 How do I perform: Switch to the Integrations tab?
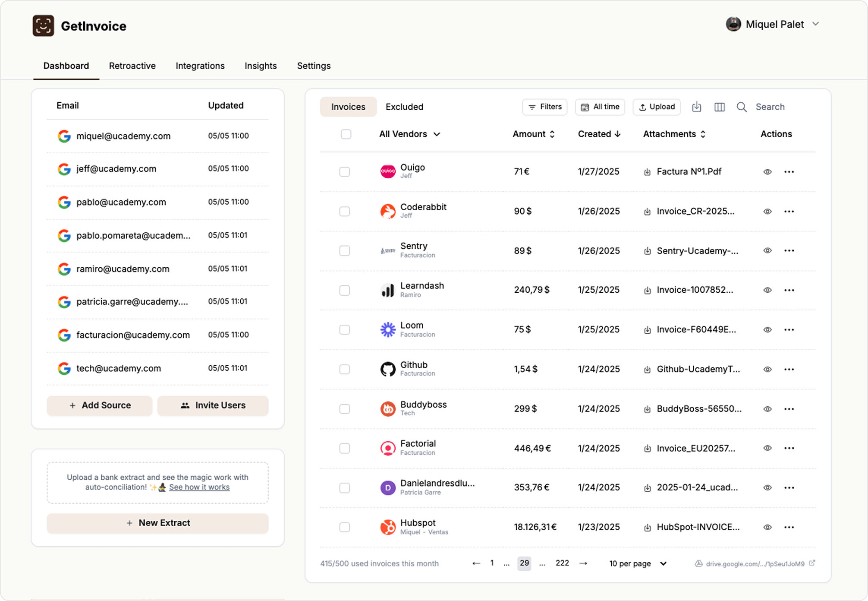(200, 66)
